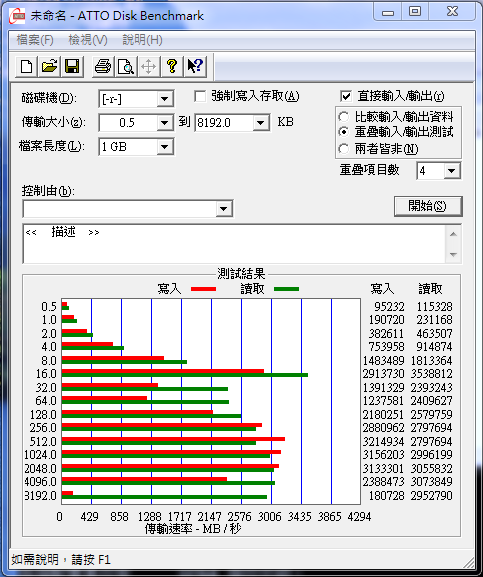The height and width of the screenshot is (577, 483).
Task: Expand the 重疊項目數 queue depth dropdown
Action: coord(451,171)
